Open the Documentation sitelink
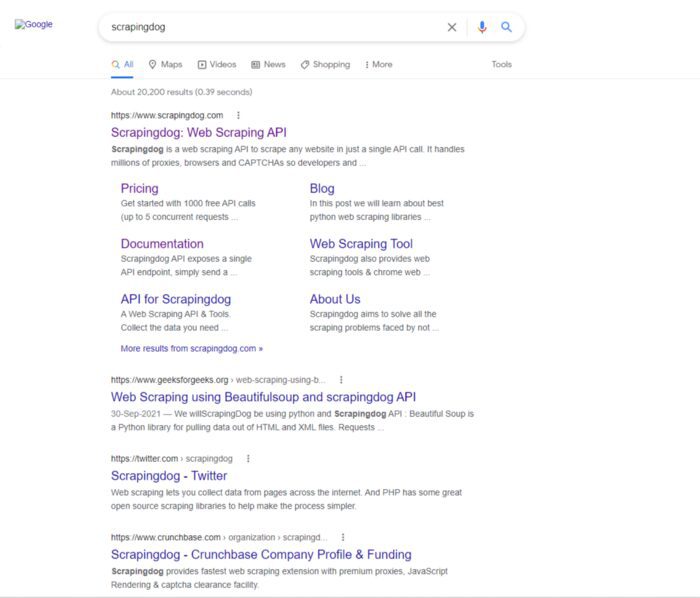 (x=161, y=244)
